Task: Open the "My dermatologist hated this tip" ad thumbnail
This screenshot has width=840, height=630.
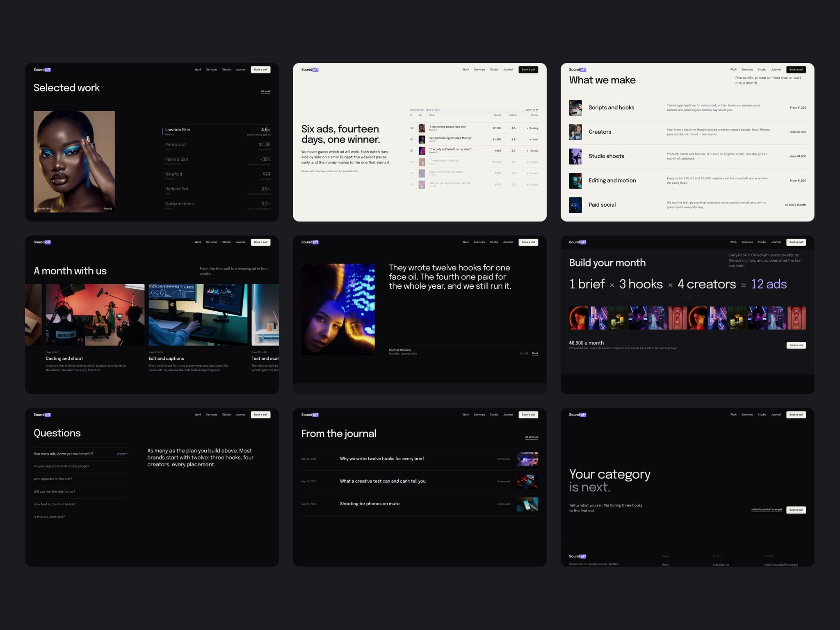Action: 421,139
